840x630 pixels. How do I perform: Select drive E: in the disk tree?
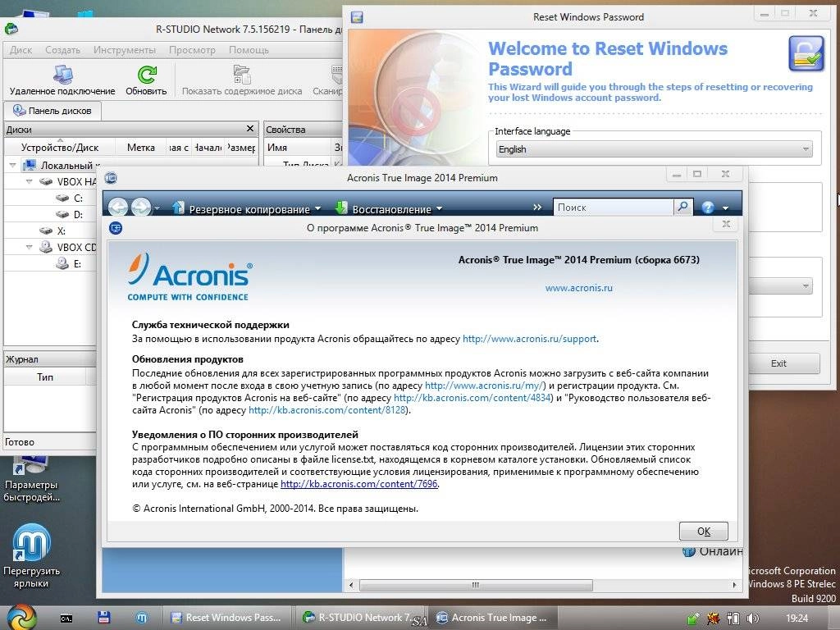76,263
